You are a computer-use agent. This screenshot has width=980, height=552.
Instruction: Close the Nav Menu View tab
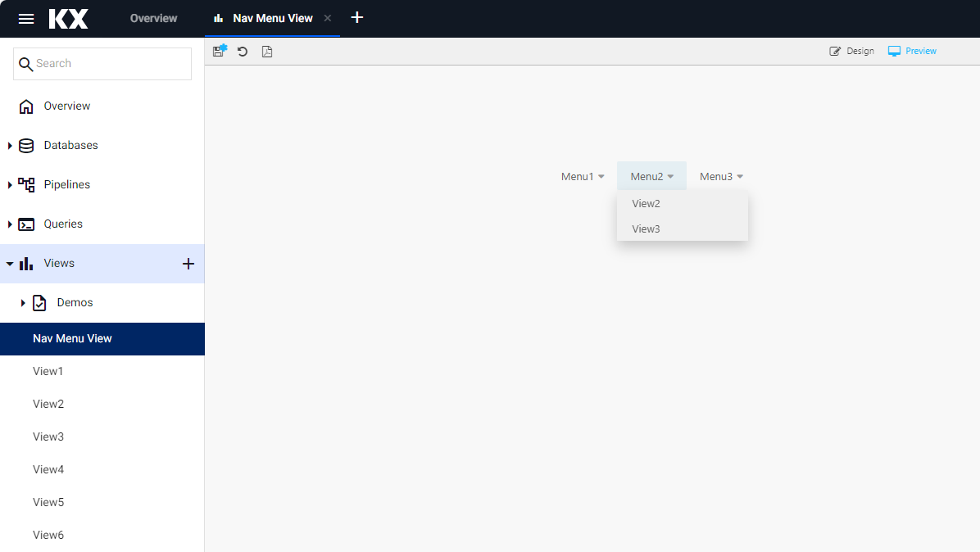click(x=328, y=18)
